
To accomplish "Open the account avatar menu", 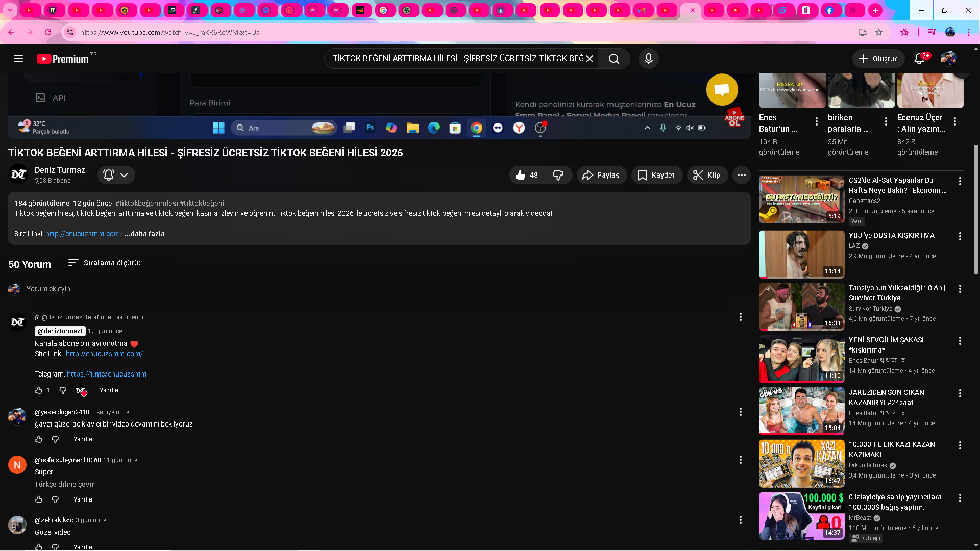I will (948, 59).
